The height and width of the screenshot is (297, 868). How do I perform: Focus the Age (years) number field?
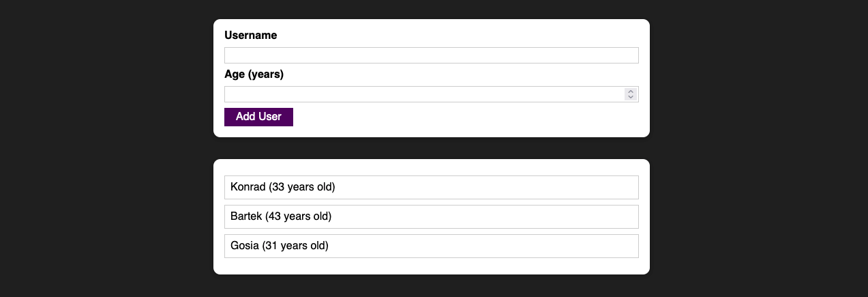423,94
